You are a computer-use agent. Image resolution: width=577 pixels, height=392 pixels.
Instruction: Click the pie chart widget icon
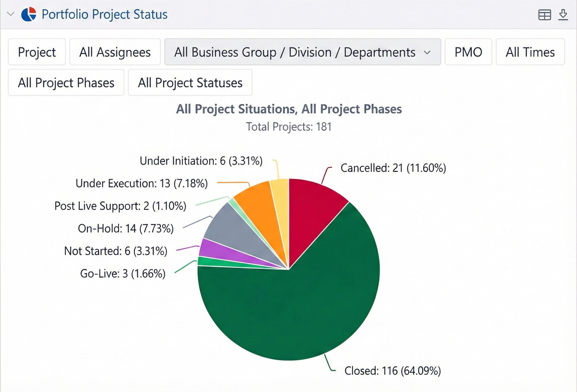click(29, 14)
